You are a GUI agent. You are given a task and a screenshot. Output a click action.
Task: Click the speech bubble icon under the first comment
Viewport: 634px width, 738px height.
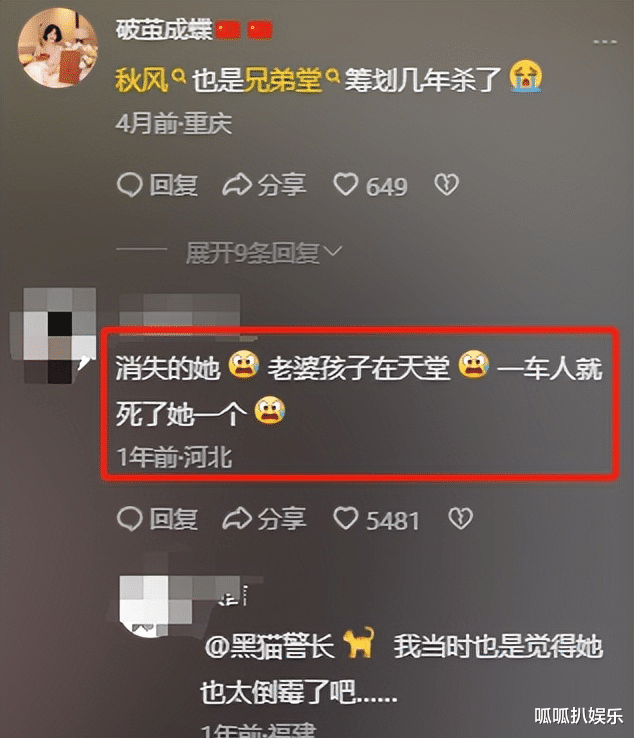point(129,185)
